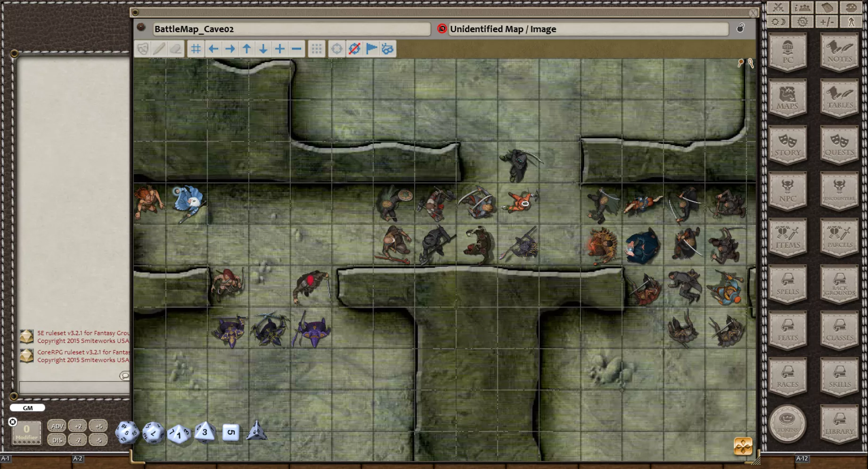Click the blue flag toolbar icon
868x469 pixels.
click(371, 49)
